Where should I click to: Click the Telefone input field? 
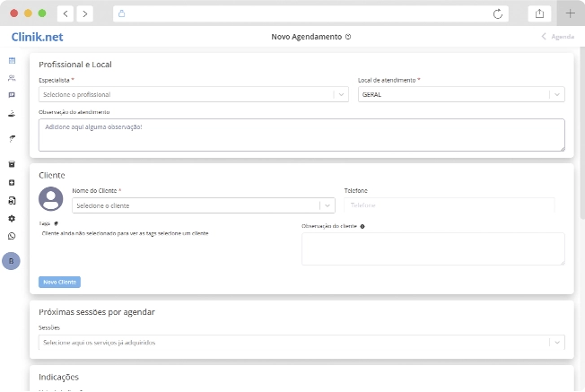pyautogui.click(x=449, y=205)
